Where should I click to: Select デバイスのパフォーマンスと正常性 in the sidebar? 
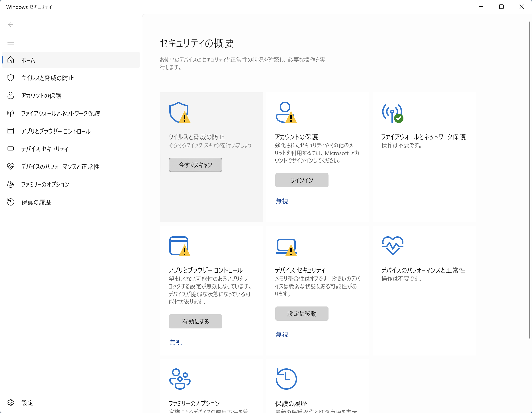(x=60, y=167)
